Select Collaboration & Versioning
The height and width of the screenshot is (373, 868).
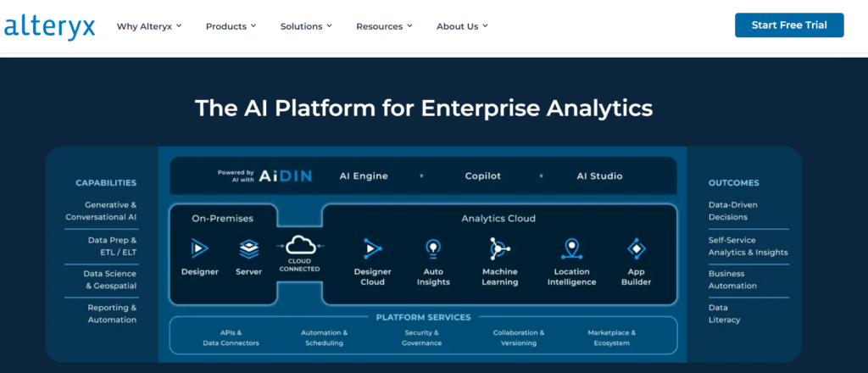coord(519,337)
